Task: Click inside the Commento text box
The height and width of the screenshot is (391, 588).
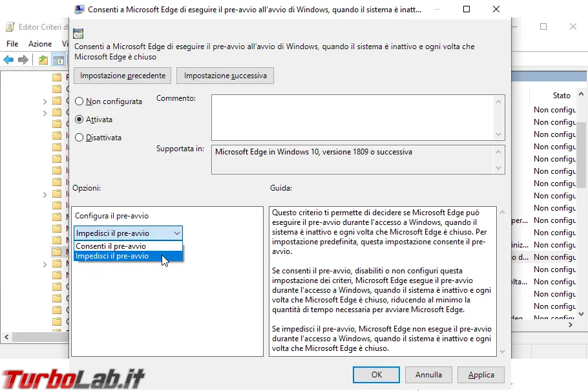Action: (353, 118)
